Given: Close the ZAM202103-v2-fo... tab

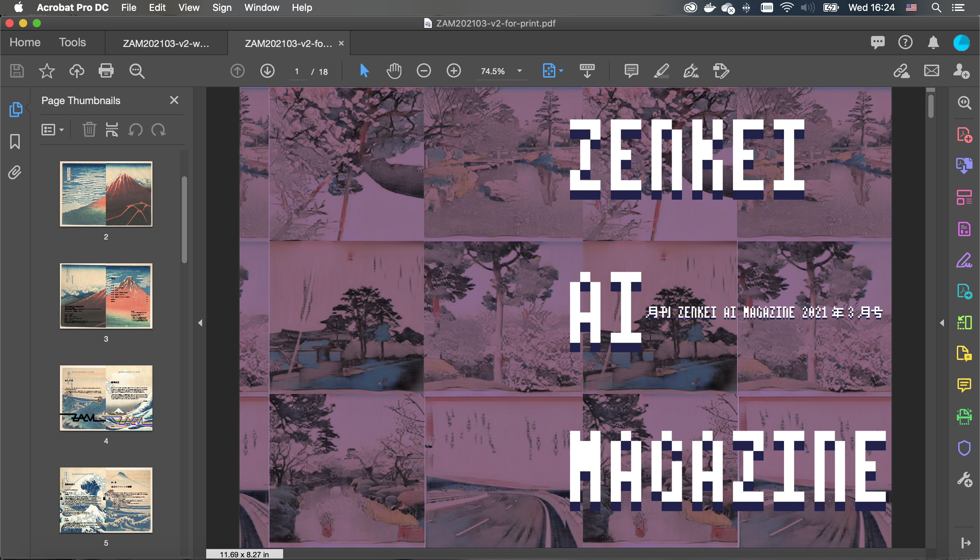Looking at the screenshot, I should pos(341,43).
